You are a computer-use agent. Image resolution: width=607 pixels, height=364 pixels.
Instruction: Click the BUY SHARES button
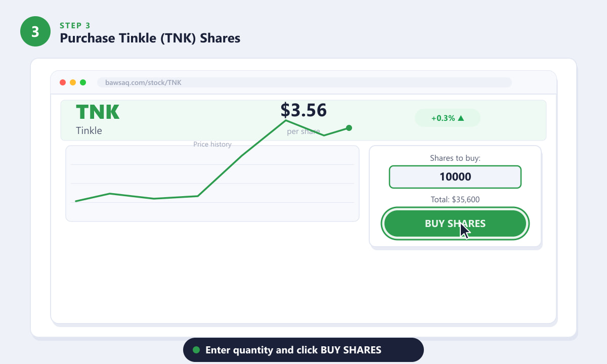(455, 223)
